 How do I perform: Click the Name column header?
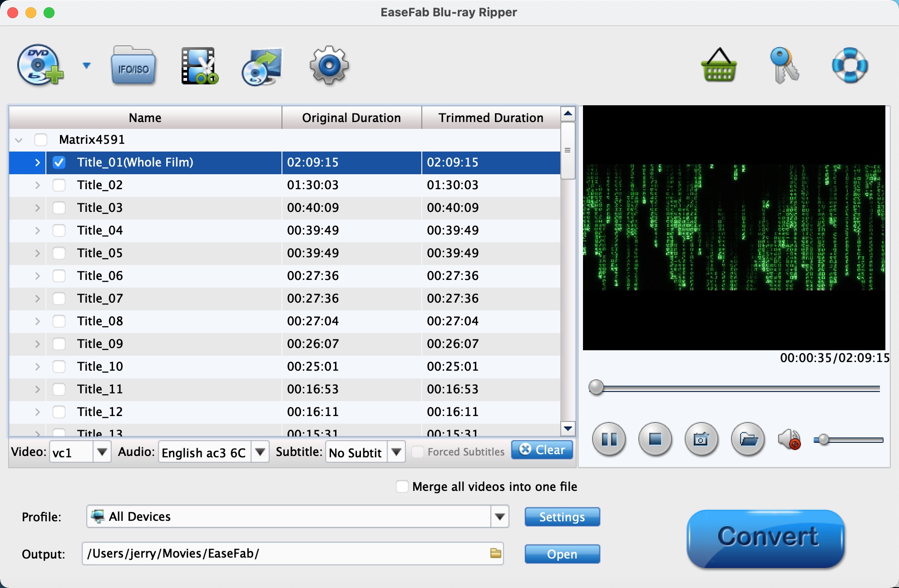click(145, 118)
